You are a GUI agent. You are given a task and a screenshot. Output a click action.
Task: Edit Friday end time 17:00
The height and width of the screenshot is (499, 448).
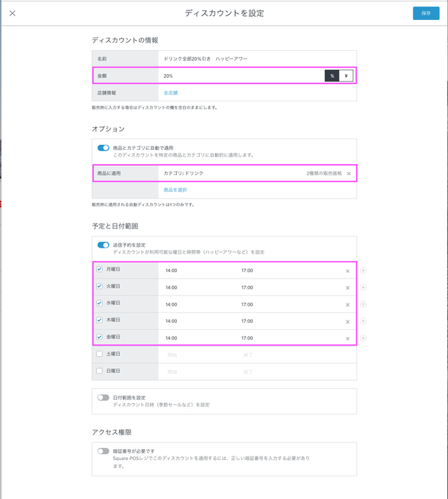(x=247, y=338)
